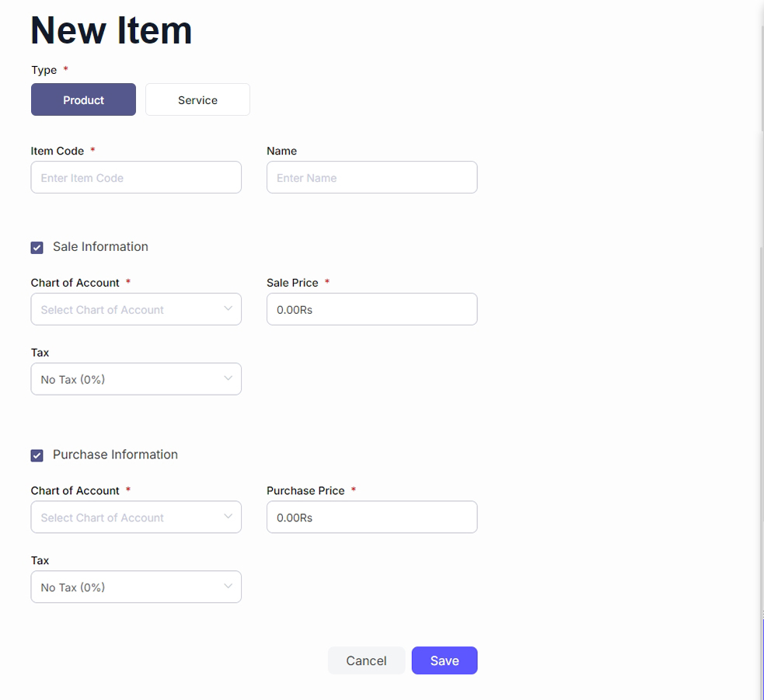Click chevron arrow in Purchase Tax dropdown
The height and width of the screenshot is (700, 764).
pyautogui.click(x=228, y=587)
